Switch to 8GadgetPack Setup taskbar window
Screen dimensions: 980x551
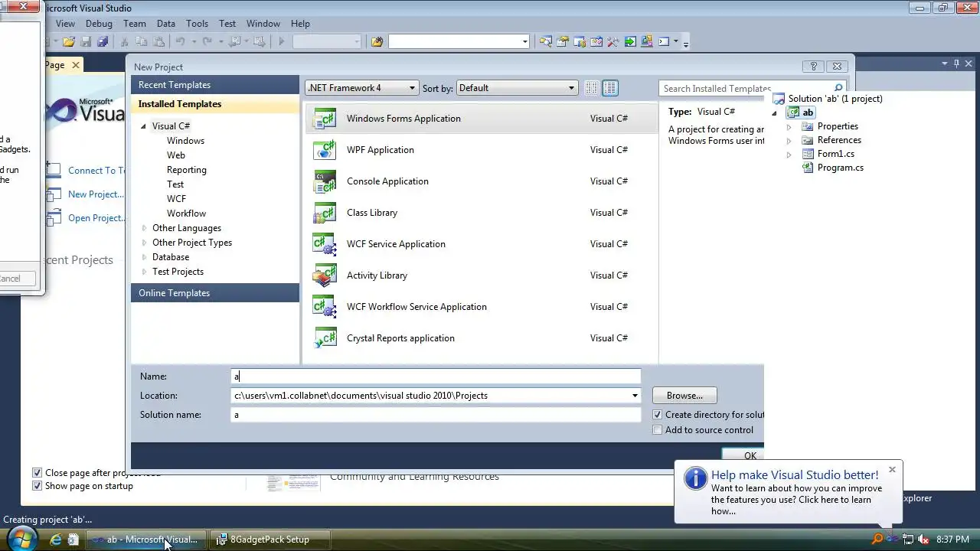[x=270, y=540]
